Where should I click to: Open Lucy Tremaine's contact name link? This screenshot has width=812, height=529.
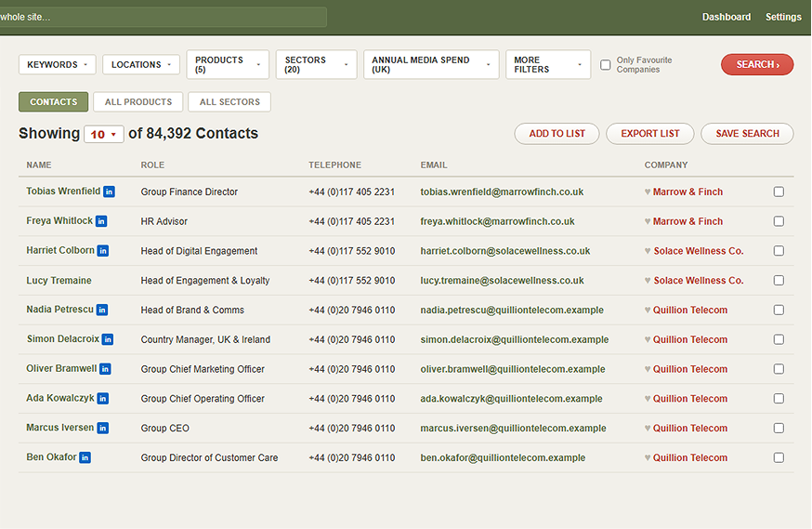[59, 280]
